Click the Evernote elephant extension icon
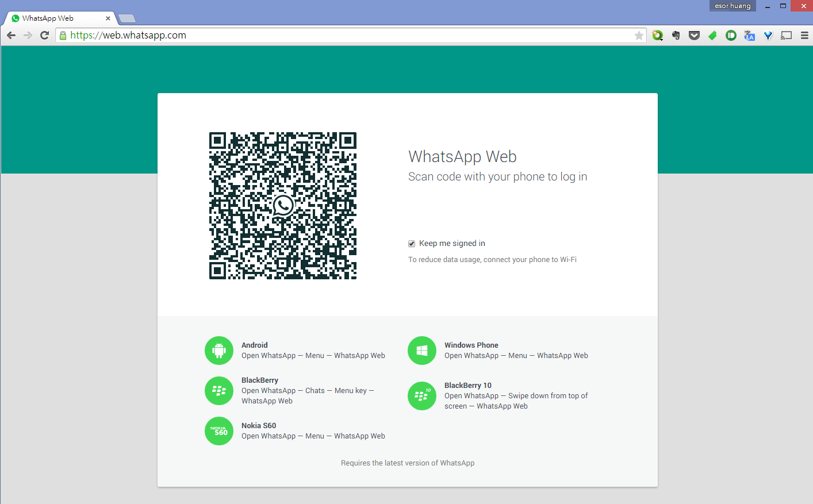The width and height of the screenshot is (813, 504). pos(676,36)
